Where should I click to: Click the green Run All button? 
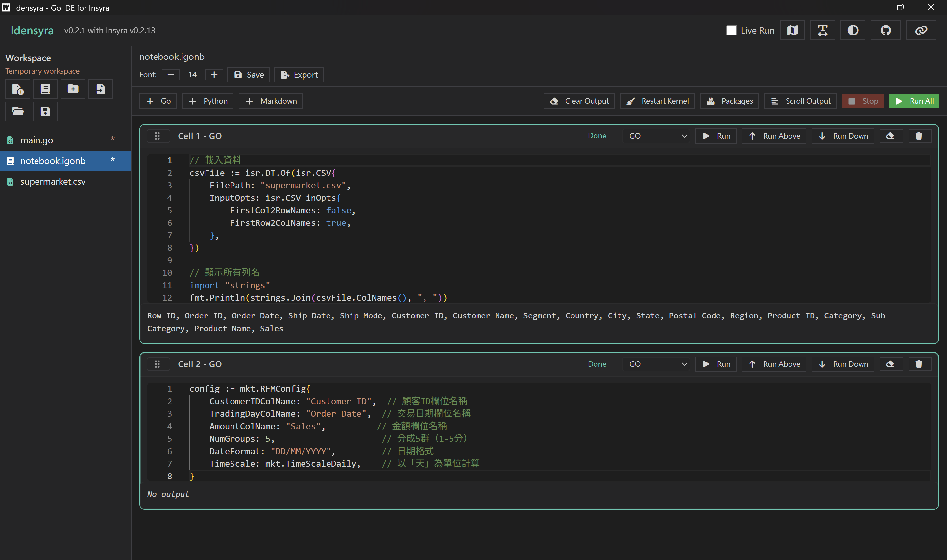913,101
